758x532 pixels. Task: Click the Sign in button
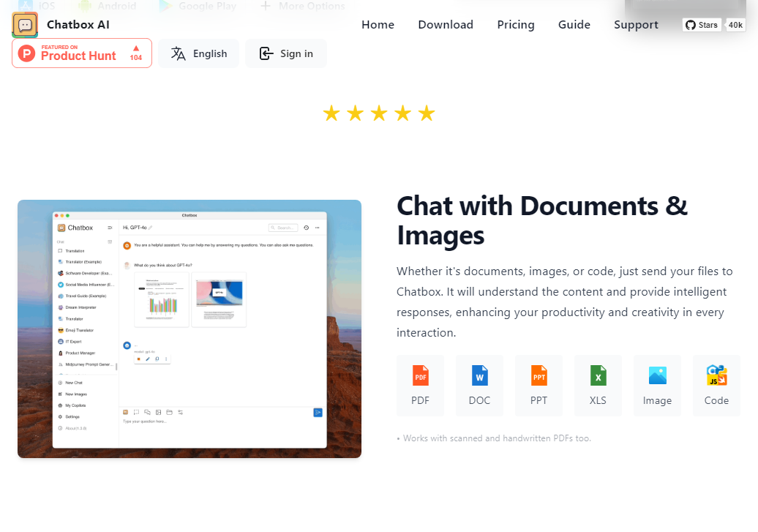coord(285,53)
